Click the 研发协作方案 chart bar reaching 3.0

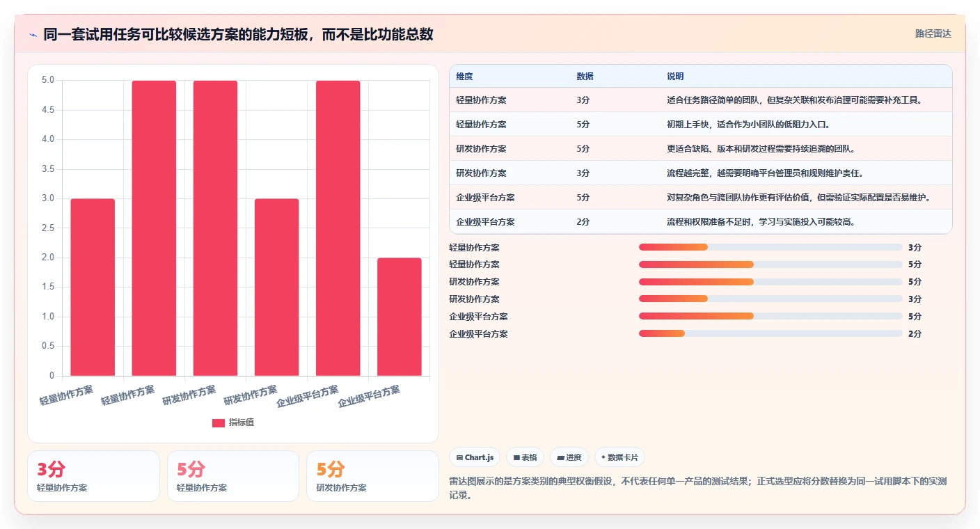coord(276,287)
